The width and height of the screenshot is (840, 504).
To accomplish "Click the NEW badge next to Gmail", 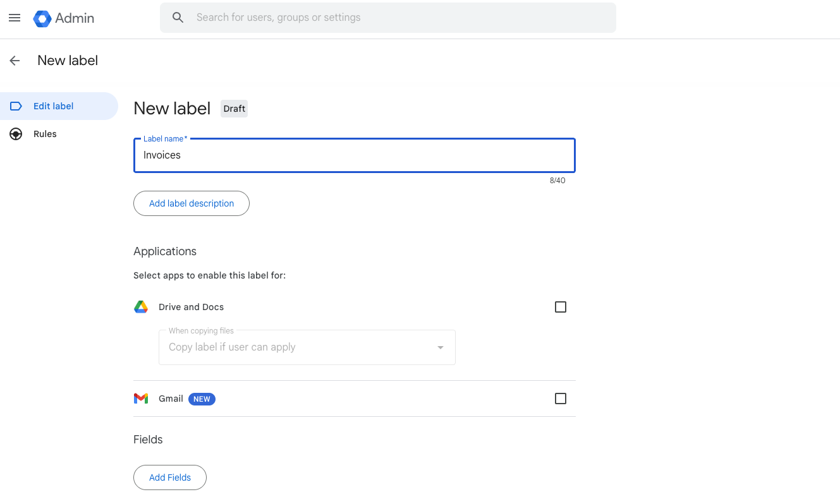I will point(202,399).
